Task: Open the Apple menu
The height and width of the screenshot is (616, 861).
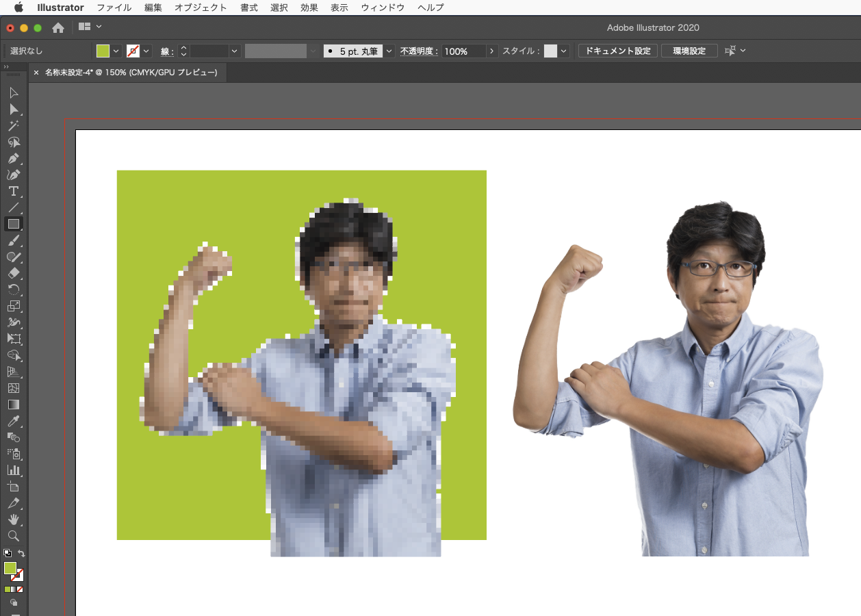Action: point(18,8)
